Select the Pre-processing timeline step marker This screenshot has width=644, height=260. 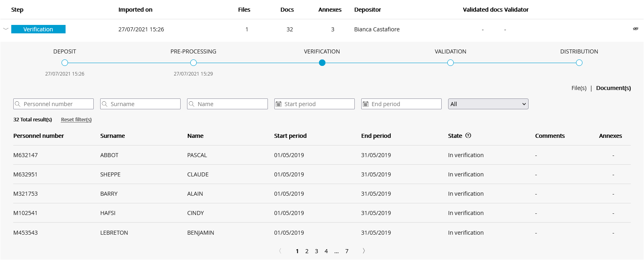tap(193, 63)
